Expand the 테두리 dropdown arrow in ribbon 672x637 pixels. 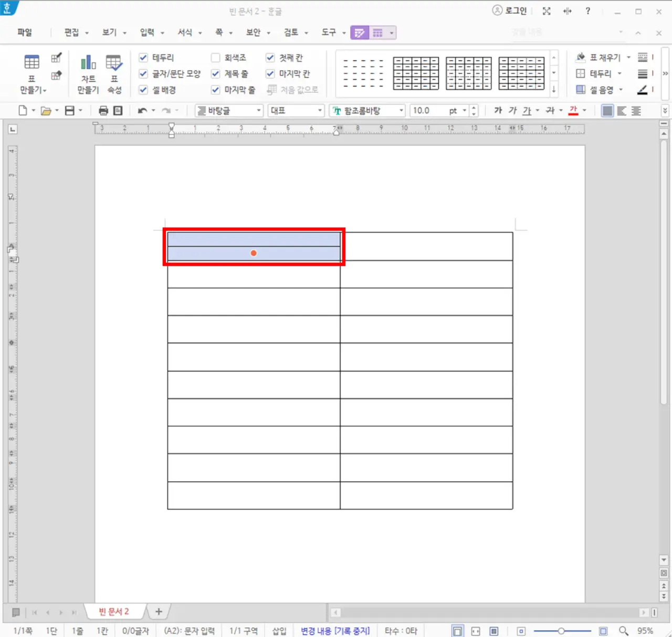[x=619, y=73]
